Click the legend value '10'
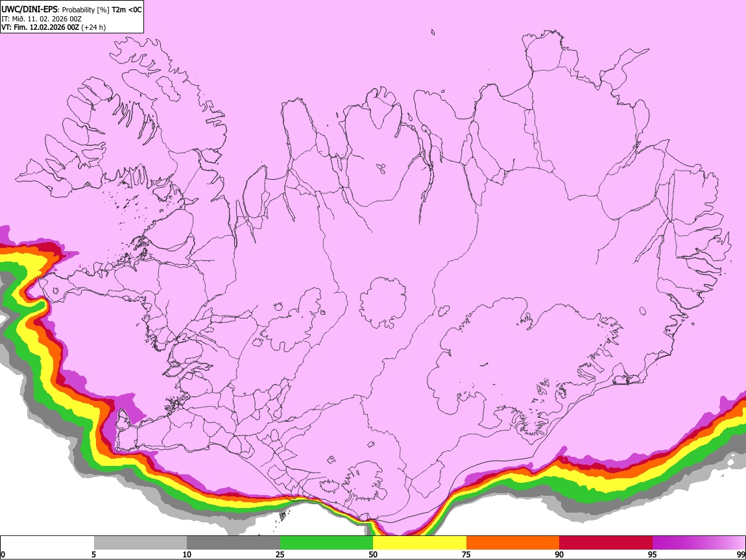The height and width of the screenshot is (560, 746). click(x=187, y=554)
